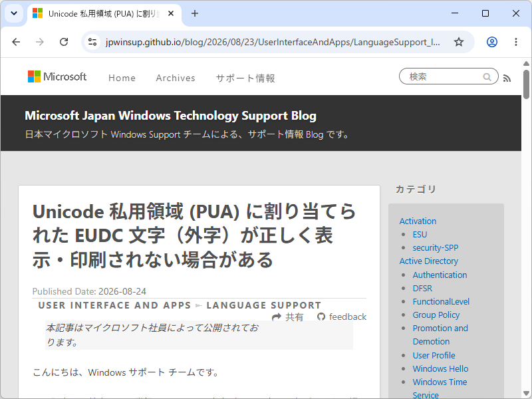The image size is (532, 399).
Task: Open the User Interface and Apps category
Action: (114, 305)
